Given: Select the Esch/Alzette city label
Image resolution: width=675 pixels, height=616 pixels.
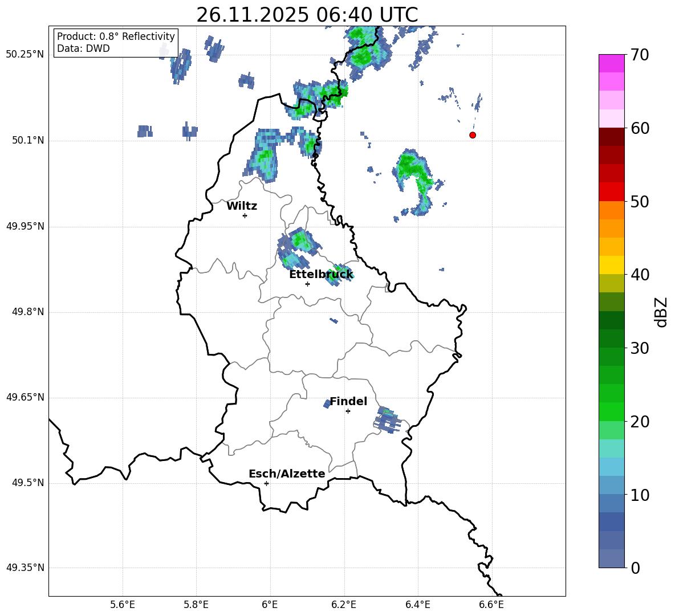Looking at the screenshot, I should pyautogui.click(x=287, y=474).
